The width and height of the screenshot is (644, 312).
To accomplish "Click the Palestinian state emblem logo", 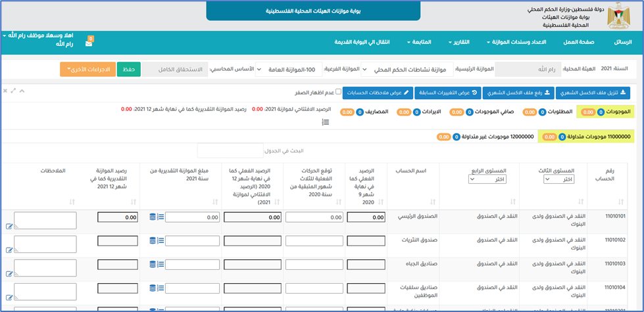I will pyautogui.click(x=618, y=16).
